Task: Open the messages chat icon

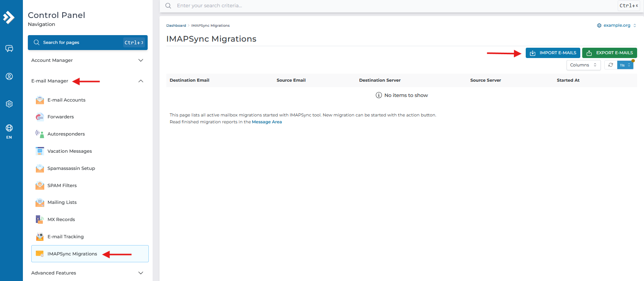Action: click(x=9, y=48)
